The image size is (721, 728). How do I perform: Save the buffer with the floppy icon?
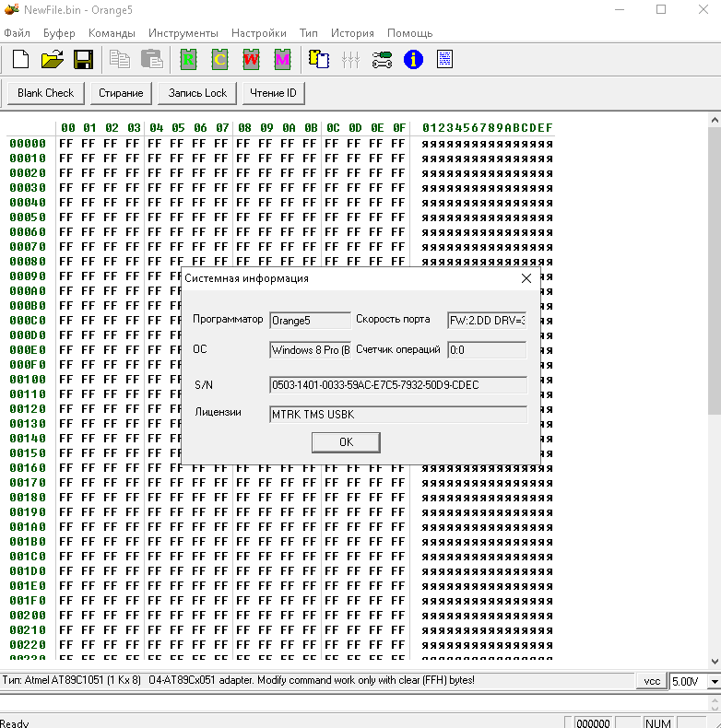[x=83, y=60]
